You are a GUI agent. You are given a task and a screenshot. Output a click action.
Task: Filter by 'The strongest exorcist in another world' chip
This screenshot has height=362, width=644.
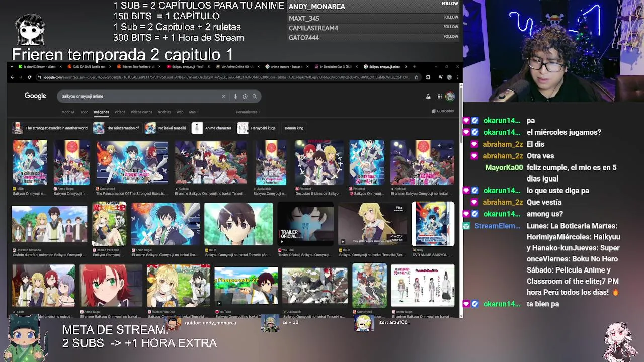pos(50,128)
